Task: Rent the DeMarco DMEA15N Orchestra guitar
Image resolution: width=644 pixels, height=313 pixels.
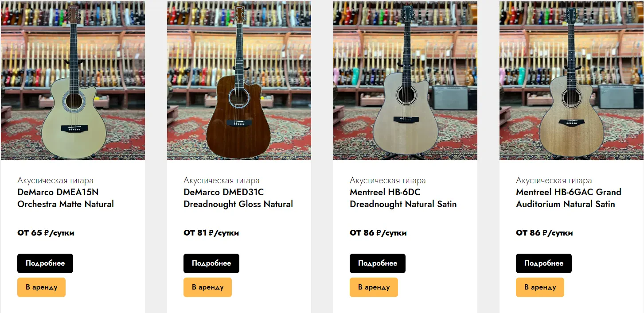Action: 41,287
